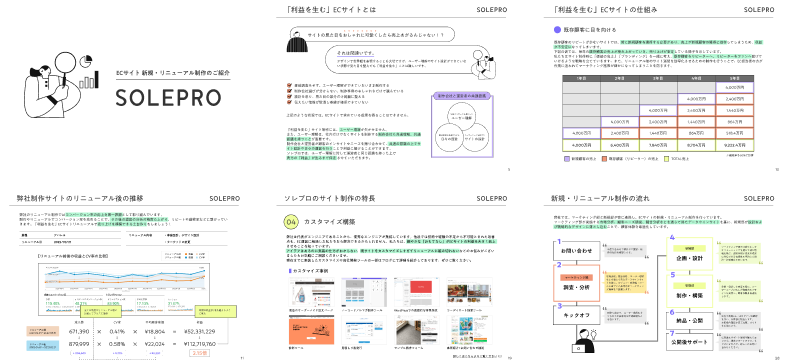The image size is (800, 364).
Task: Click the '3年目' table column header
Action: [x=658, y=79]
